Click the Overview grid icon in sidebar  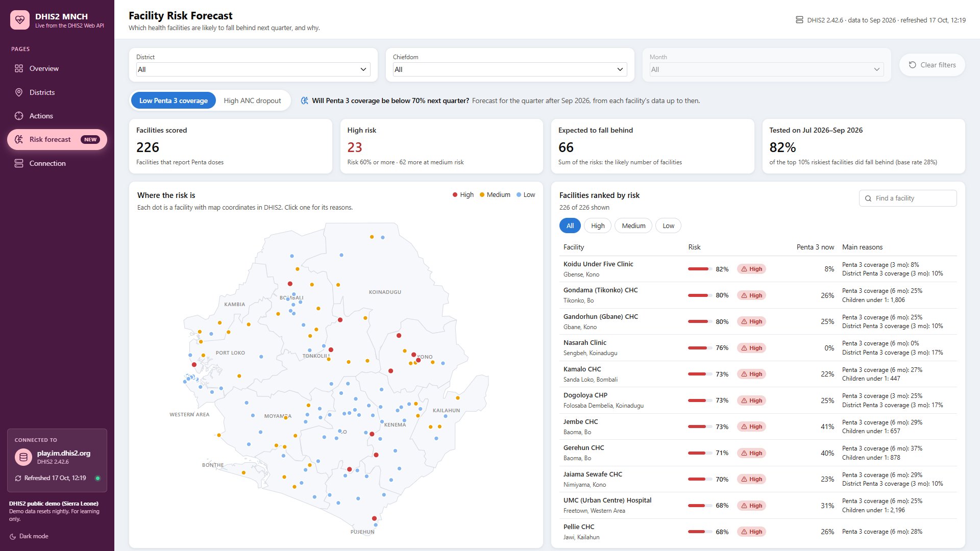click(19, 68)
